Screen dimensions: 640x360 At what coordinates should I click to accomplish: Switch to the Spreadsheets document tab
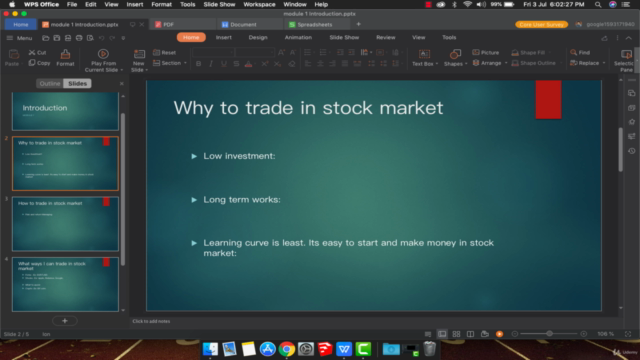pyautogui.click(x=315, y=24)
